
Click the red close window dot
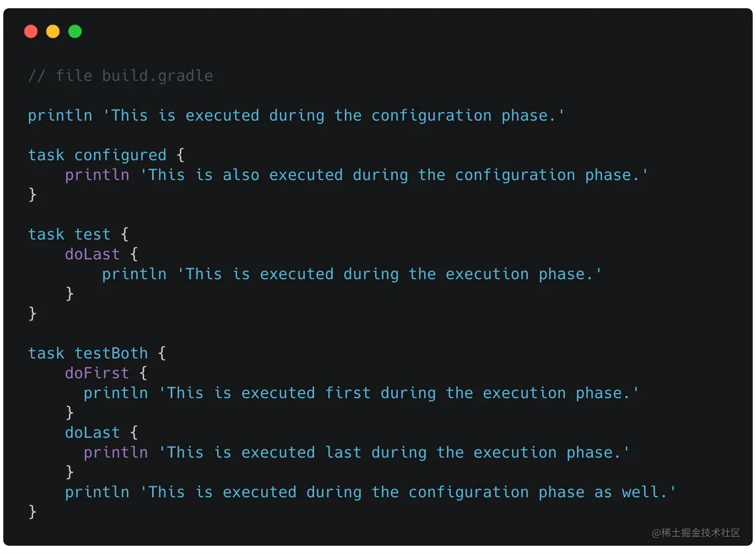31,31
